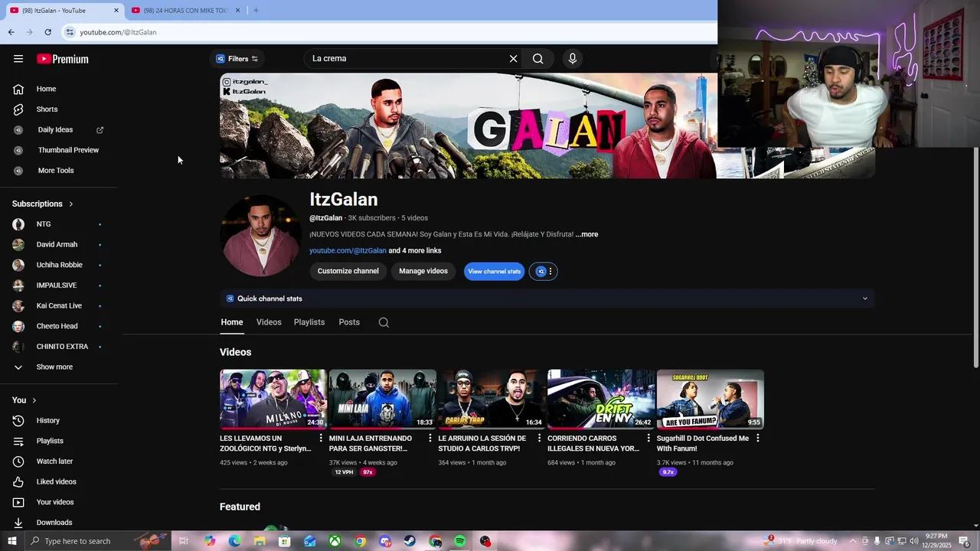Open Sugarhill D Dot video thumbnail
This screenshot has width=980, height=551.
pos(710,399)
